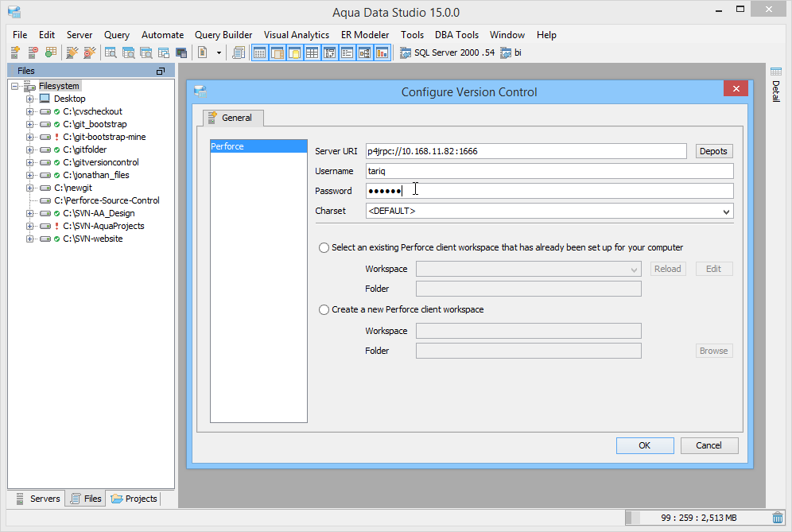This screenshot has width=792, height=532.
Task: Open the File menu
Action: [20, 35]
